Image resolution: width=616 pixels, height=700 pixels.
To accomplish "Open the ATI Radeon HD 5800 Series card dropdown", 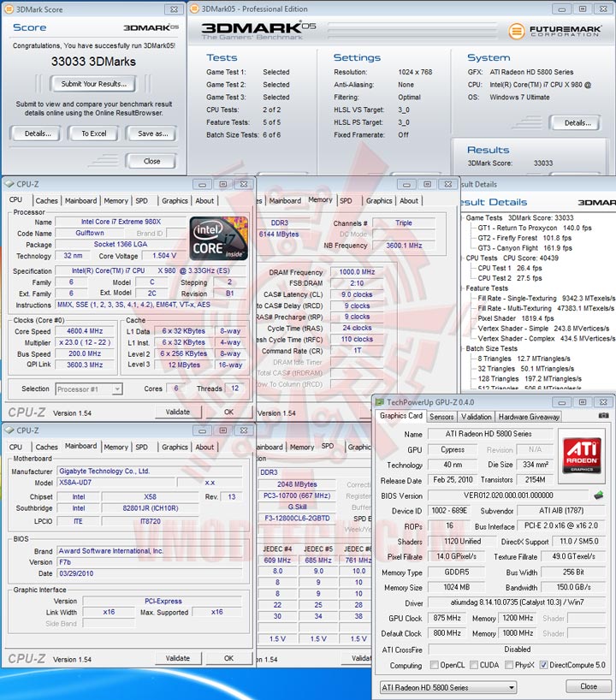I will pyautogui.click(x=448, y=687).
